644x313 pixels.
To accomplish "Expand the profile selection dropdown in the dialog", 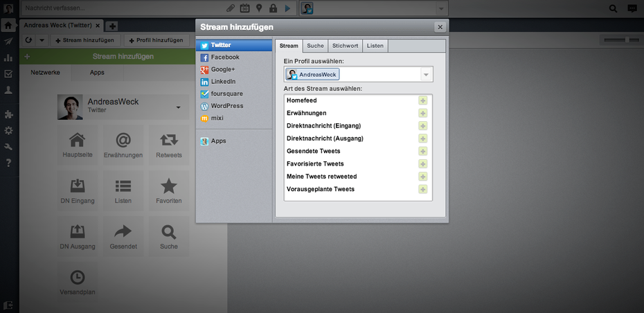I will click(x=426, y=75).
